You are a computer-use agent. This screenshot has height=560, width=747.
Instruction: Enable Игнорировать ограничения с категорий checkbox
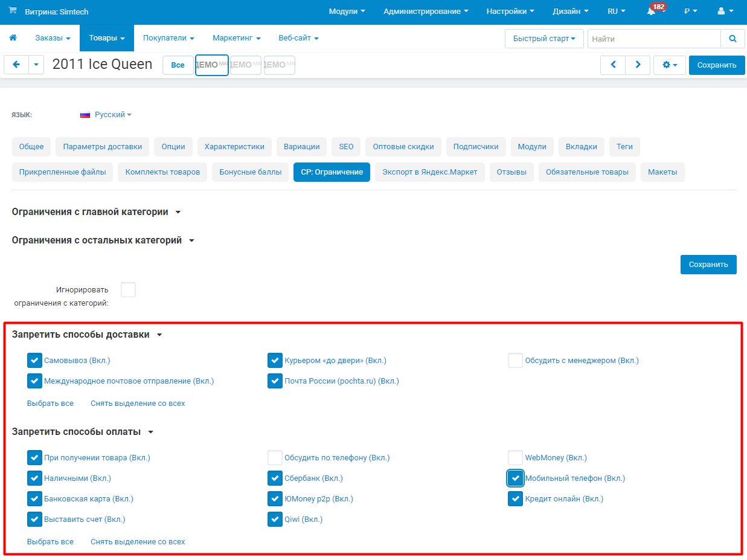pos(128,290)
